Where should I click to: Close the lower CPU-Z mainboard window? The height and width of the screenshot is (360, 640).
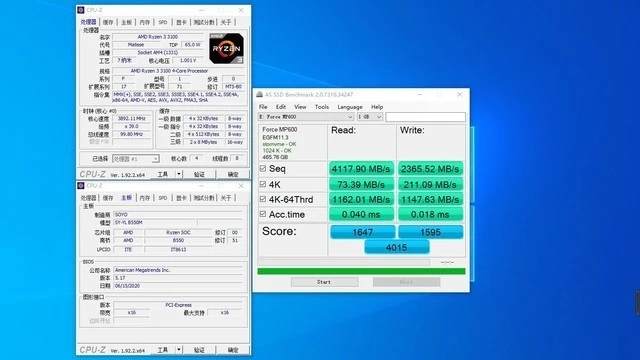pyautogui.click(x=241, y=186)
